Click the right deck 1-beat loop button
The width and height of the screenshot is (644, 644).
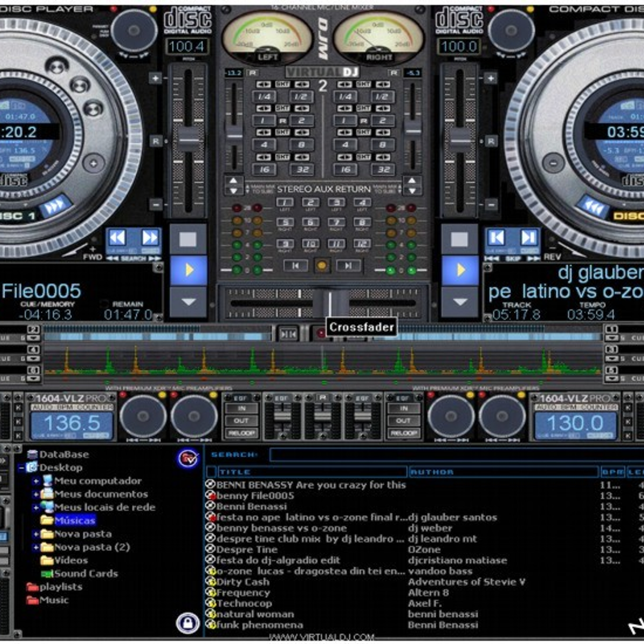[x=345, y=121]
